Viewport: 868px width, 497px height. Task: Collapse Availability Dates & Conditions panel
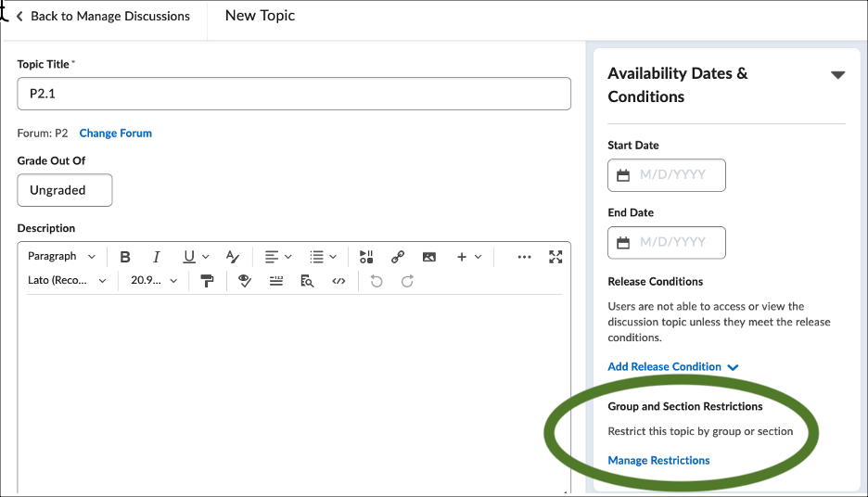pos(837,75)
